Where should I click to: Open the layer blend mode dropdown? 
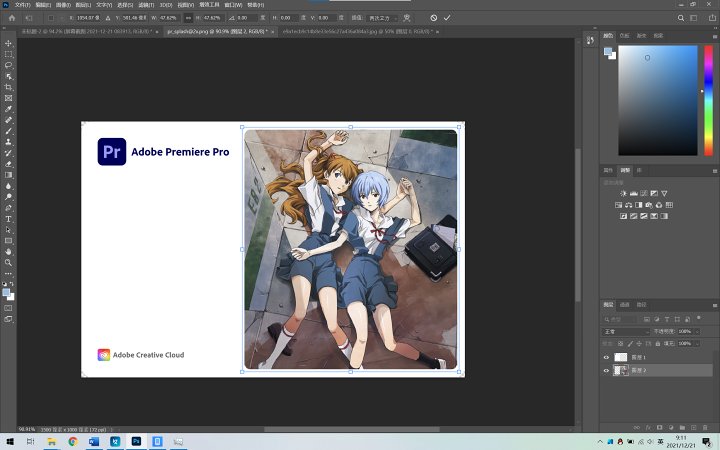pos(626,332)
